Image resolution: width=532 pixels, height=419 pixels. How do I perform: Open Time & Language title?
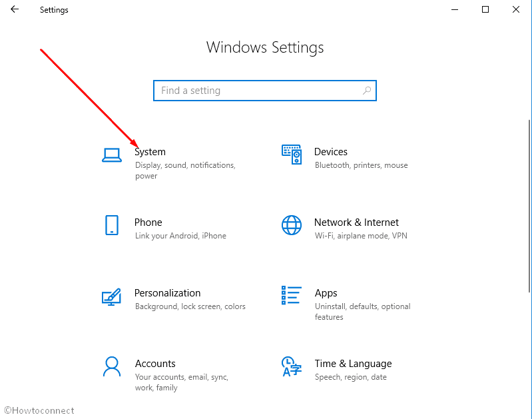pyautogui.click(x=353, y=364)
